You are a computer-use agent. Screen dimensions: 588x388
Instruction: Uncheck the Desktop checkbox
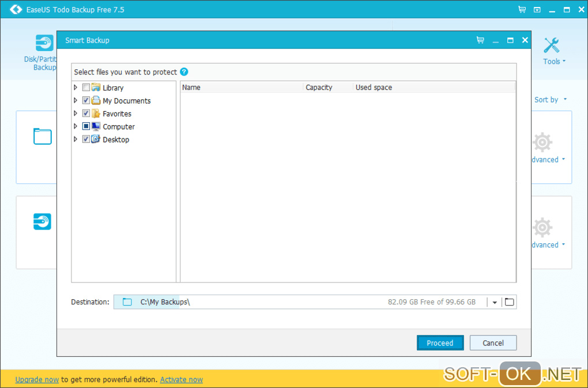(86, 139)
